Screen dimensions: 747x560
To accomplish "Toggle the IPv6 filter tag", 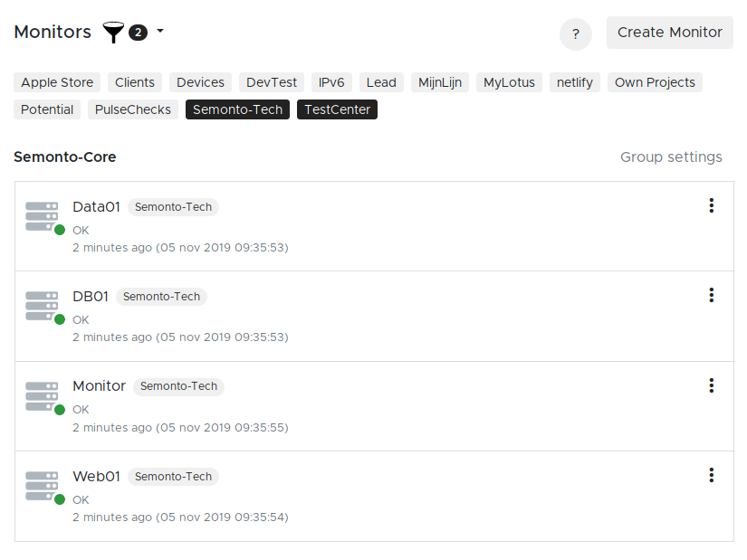I will pos(331,82).
